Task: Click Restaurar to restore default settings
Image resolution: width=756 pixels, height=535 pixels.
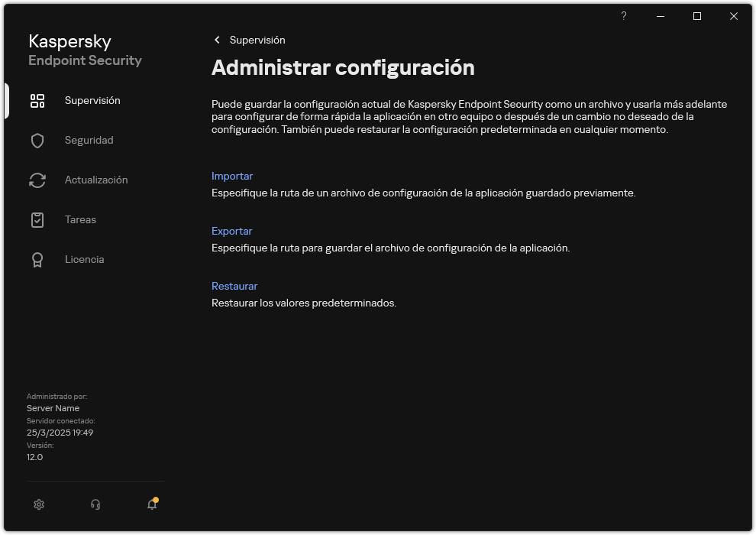Action: pyautogui.click(x=234, y=285)
